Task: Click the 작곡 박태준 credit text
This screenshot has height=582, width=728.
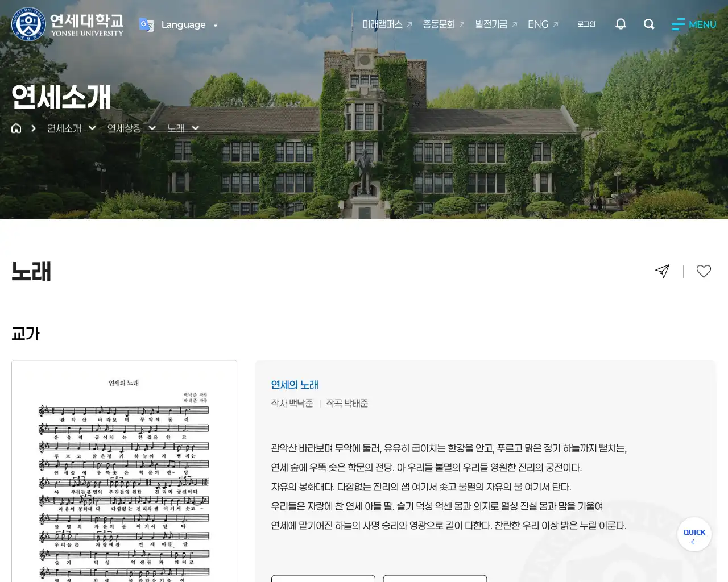Action: pos(347,403)
